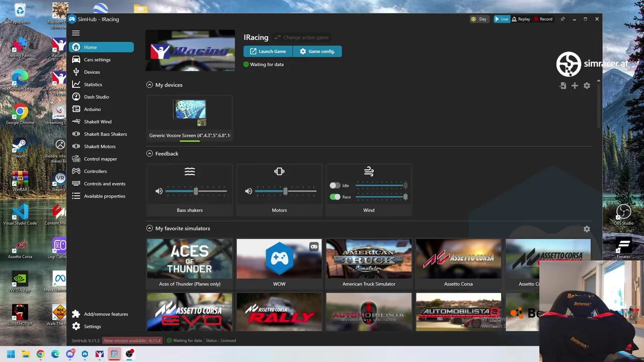644x362 pixels.
Task: Open the Generic Vocore Screen device
Action: tap(190, 119)
